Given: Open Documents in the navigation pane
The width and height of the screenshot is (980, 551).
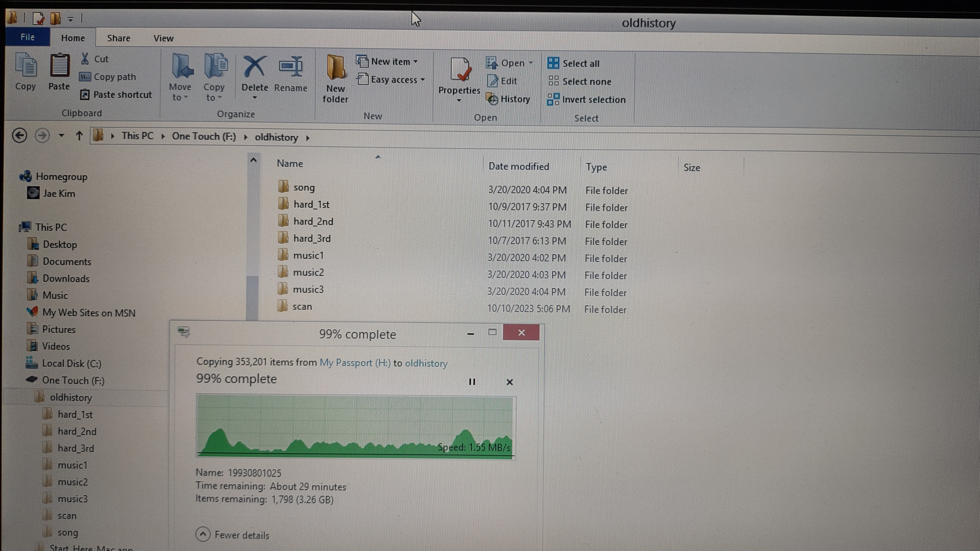Looking at the screenshot, I should pyautogui.click(x=59, y=261).
